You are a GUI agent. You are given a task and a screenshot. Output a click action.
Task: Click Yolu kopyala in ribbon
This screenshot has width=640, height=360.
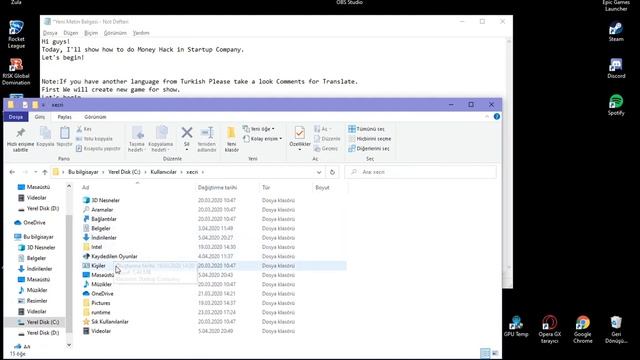pos(94,139)
